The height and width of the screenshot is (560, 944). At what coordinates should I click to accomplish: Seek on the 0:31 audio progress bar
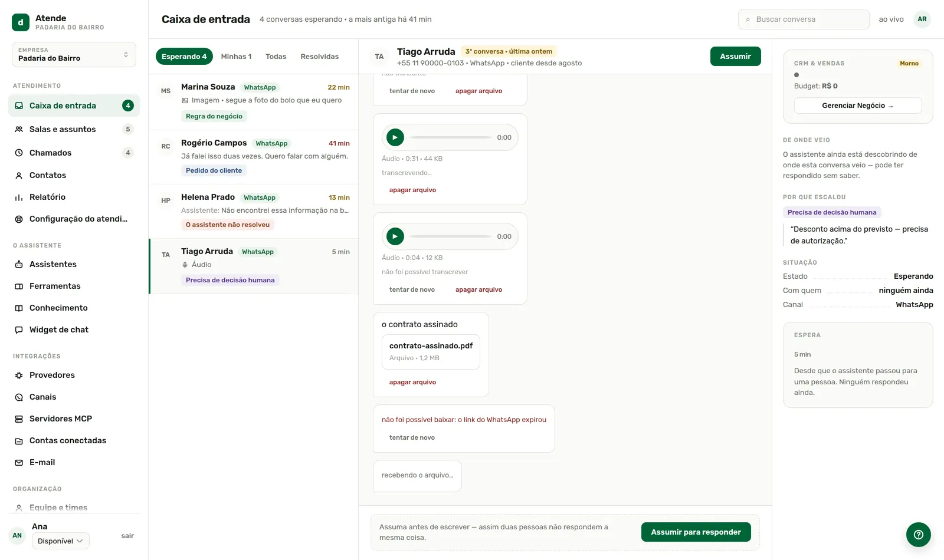click(x=451, y=137)
